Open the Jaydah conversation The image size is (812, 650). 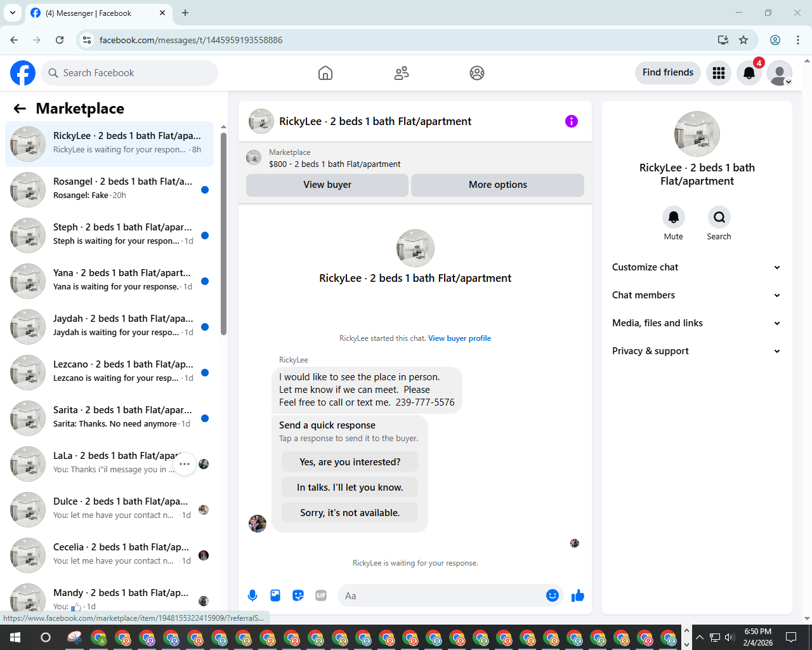[110, 327]
